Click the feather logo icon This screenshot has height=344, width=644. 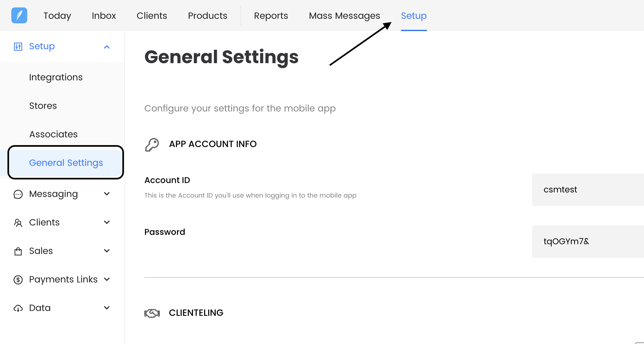click(x=19, y=16)
